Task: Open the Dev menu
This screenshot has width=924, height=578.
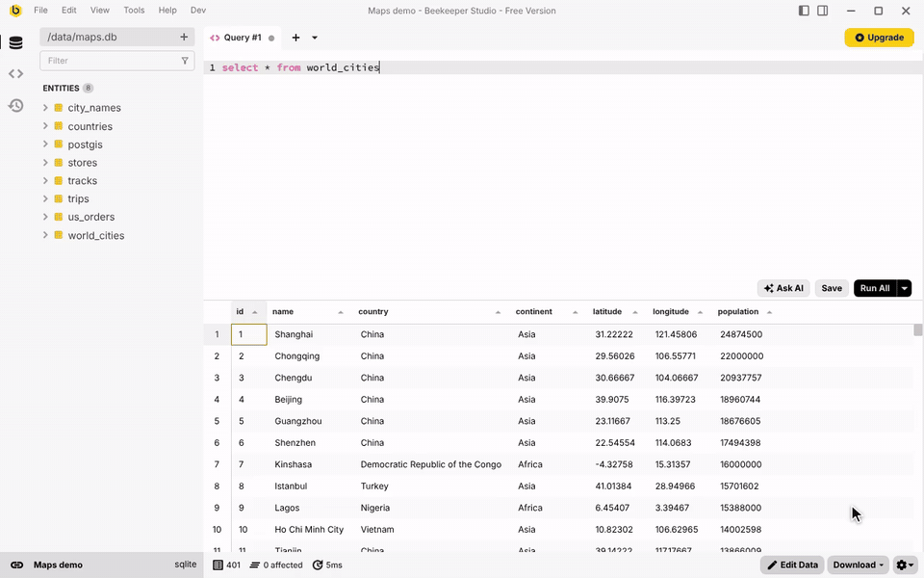Action: tap(198, 10)
